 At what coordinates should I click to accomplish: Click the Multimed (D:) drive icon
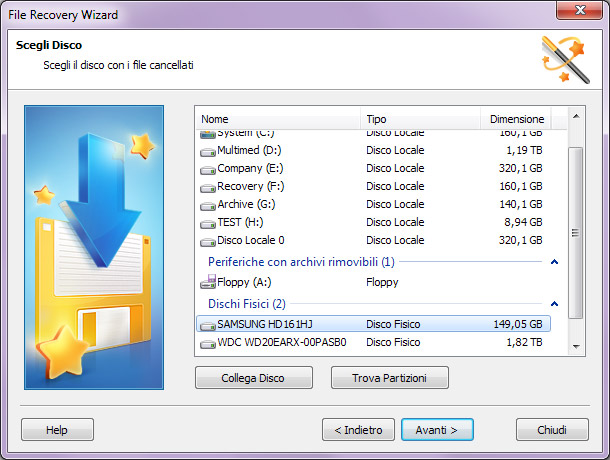coord(208,151)
